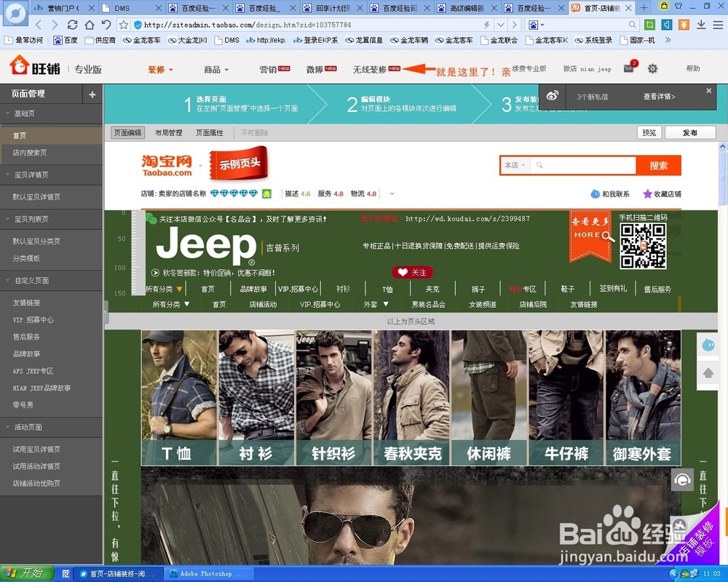Viewport: 728px width, 582px height.
Task: Bookmark page with star icon
Action: coord(124,25)
